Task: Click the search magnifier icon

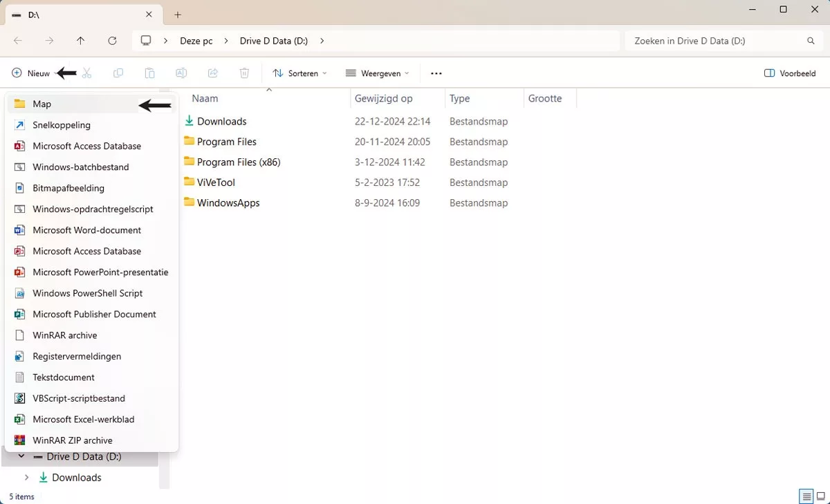Action: pyautogui.click(x=811, y=41)
